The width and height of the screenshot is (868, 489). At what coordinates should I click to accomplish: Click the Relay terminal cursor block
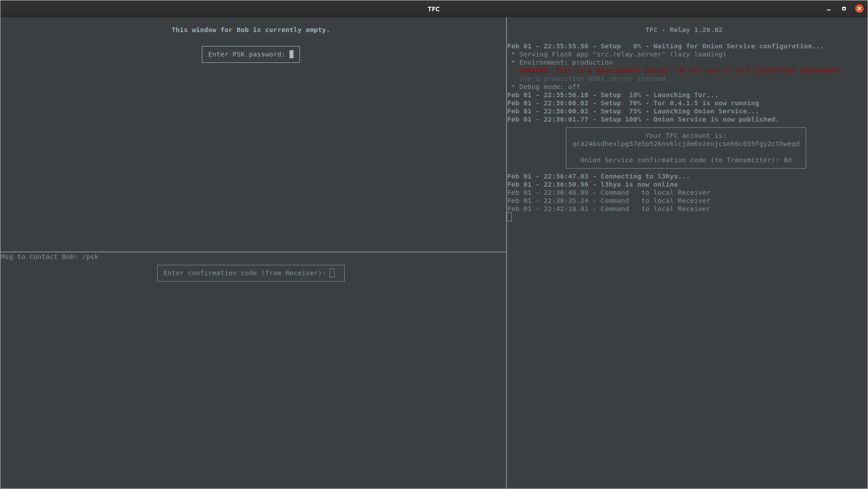click(509, 217)
